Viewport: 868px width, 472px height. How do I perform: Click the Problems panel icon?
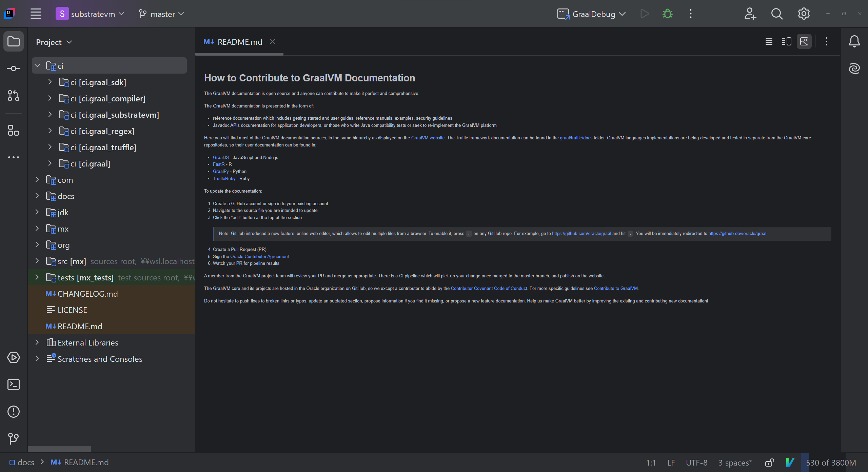(13, 411)
